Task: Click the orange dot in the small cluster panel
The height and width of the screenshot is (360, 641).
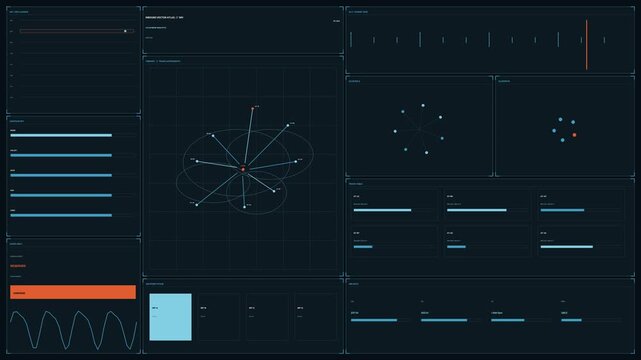Action: pyautogui.click(x=574, y=135)
